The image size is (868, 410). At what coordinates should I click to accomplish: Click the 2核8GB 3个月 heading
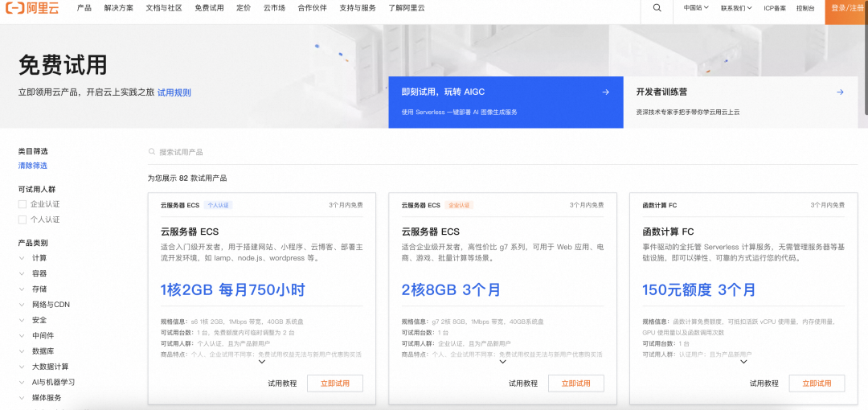click(451, 289)
